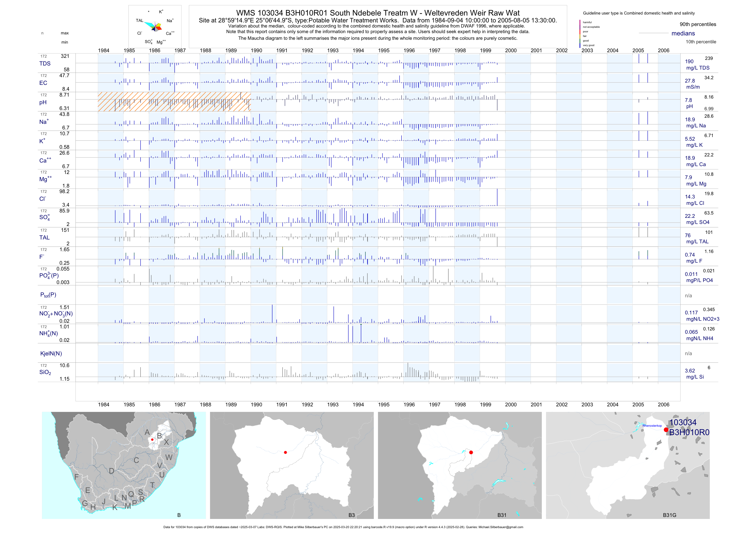
Task: Click the red site marker on B31 map
Action: (471, 452)
